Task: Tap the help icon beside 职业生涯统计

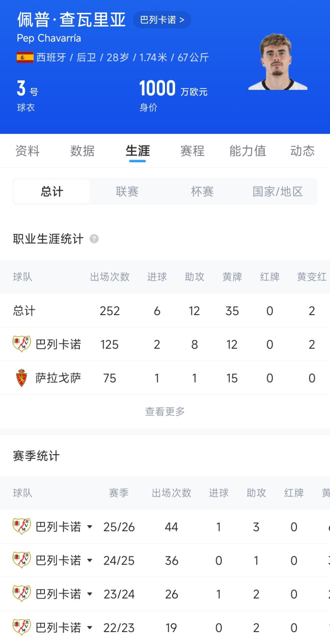Action: tap(94, 239)
